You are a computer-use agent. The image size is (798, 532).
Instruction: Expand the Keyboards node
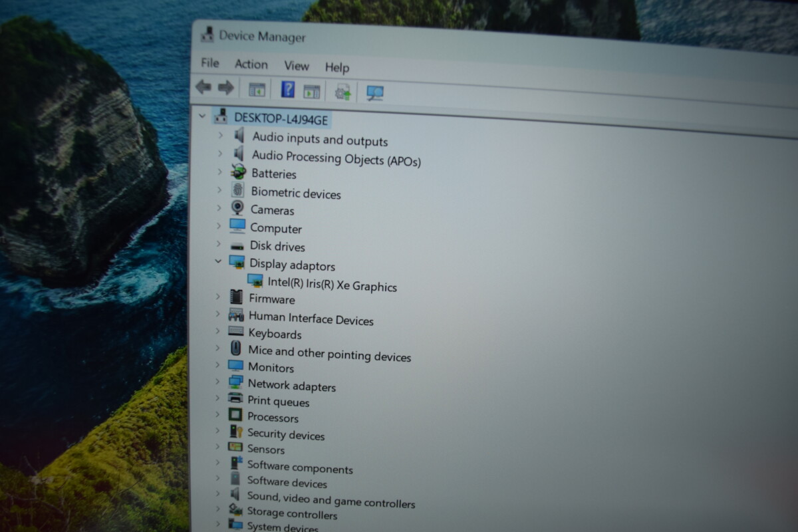[x=217, y=331]
